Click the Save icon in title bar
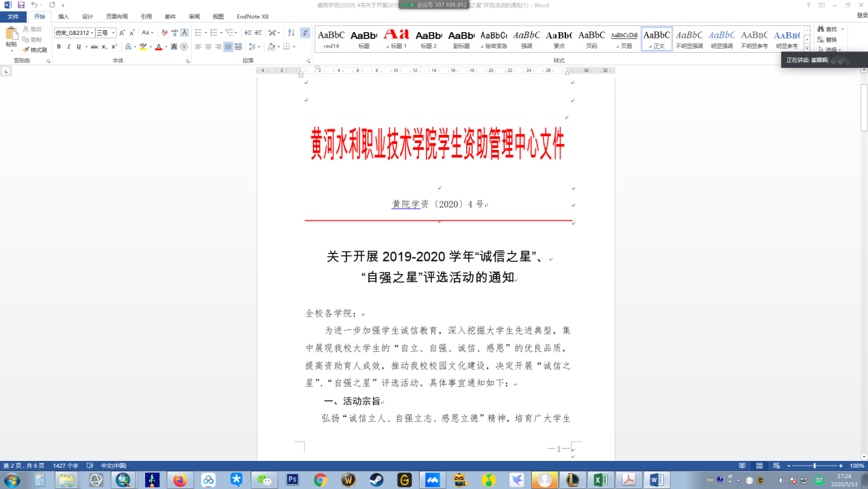Viewport: 868px width, 489px height. (x=21, y=5)
